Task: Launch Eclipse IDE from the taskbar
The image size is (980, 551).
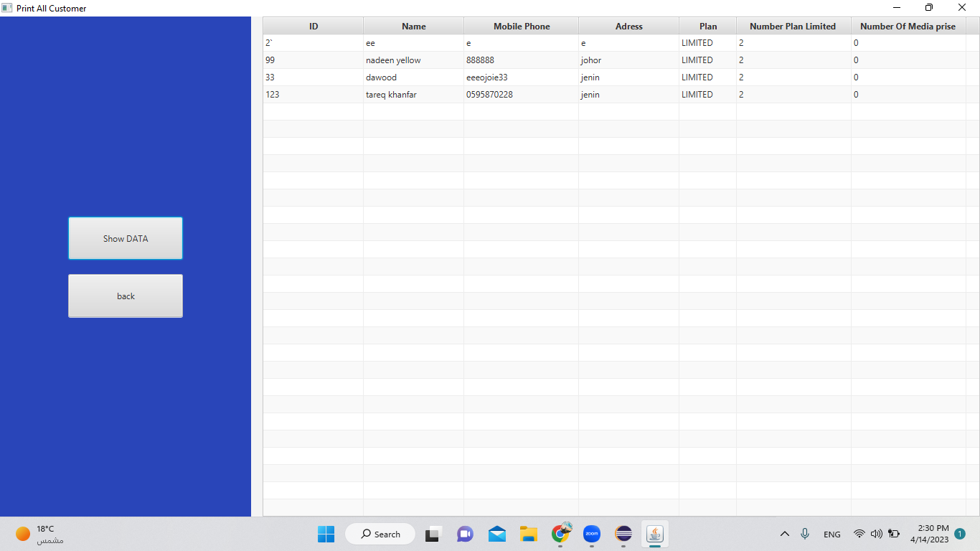Action: tap(623, 534)
